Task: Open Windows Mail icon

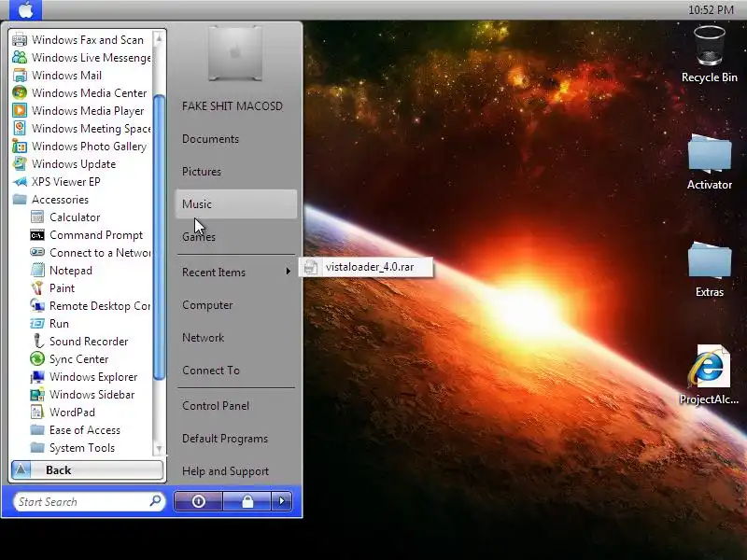Action: click(x=20, y=76)
